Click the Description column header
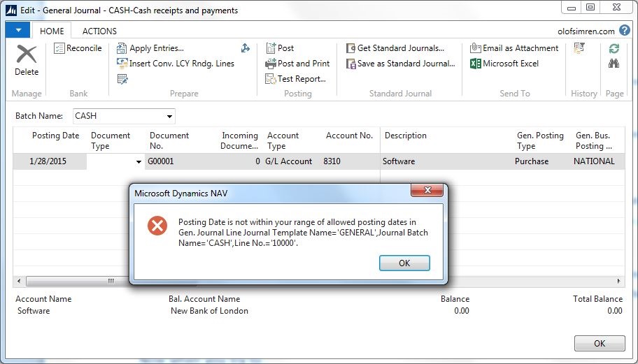 (x=405, y=136)
